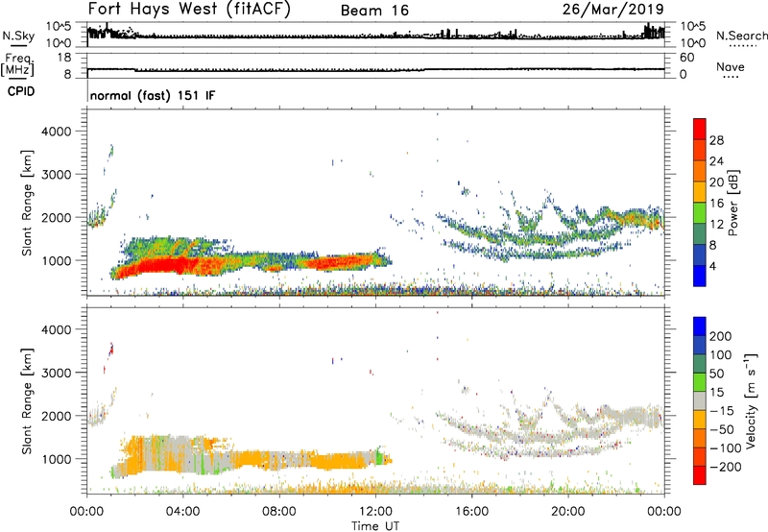Click "1000" on the velocity panel range axis
The width and height of the screenshot is (768, 532).
coord(56,459)
